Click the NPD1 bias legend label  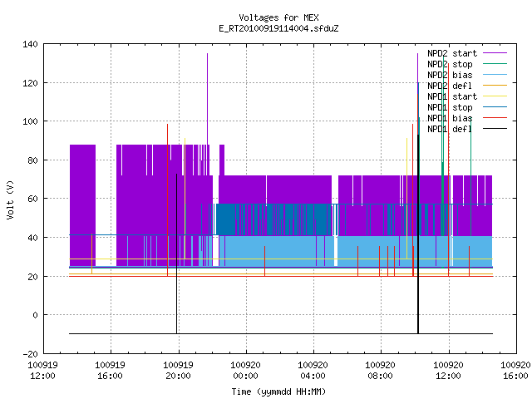(450, 118)
